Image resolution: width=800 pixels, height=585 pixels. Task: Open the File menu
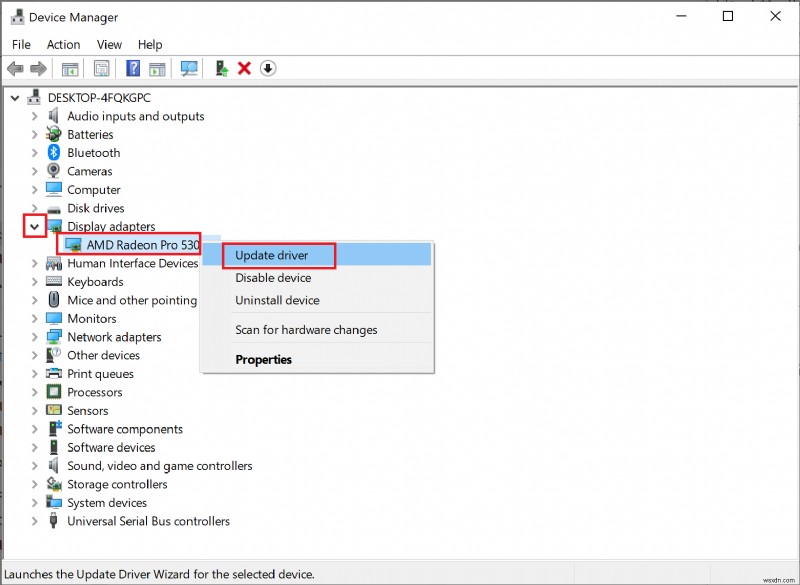coord(21,44)
